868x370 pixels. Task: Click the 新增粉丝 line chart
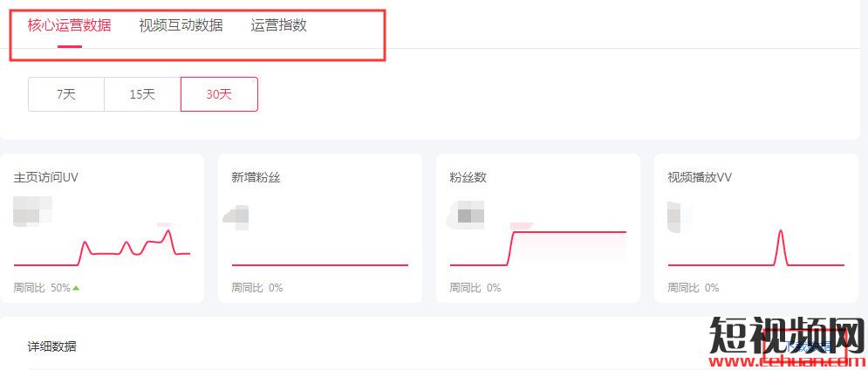coord(320,262)
